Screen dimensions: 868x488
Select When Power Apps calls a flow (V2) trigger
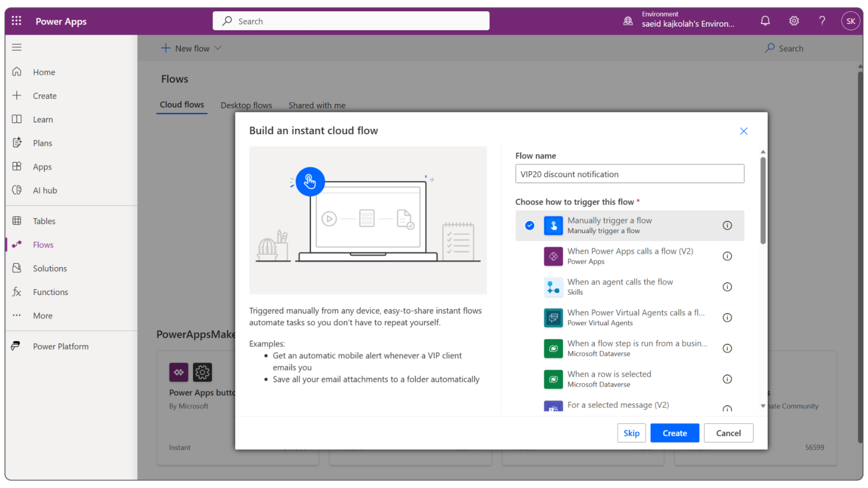tap(630, 256)
